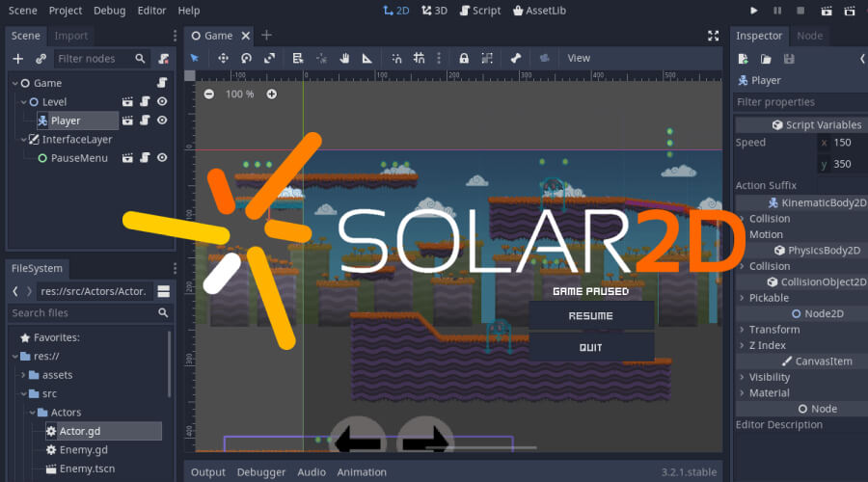Open the Scene menu
Image resolution: width=868 pixels, height=482 pixels.
click(23, 11)
